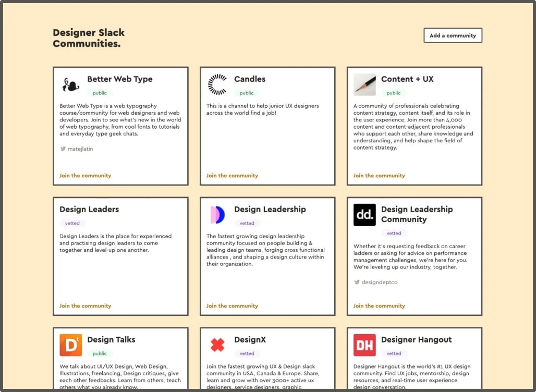This screenshot has height=392, width=536.
Task: Join the Design Leaders community
Action: [85, 305]
